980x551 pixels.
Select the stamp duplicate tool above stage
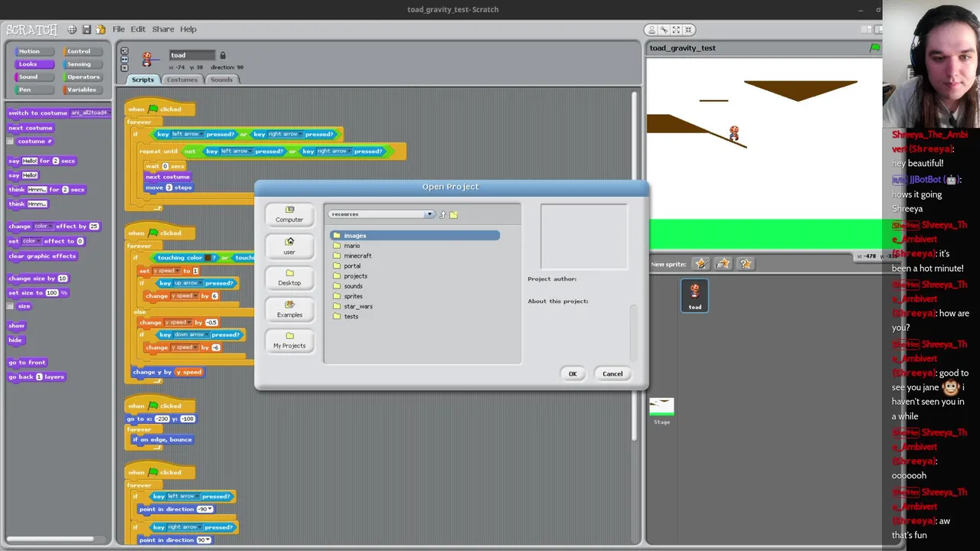(652, 29)
